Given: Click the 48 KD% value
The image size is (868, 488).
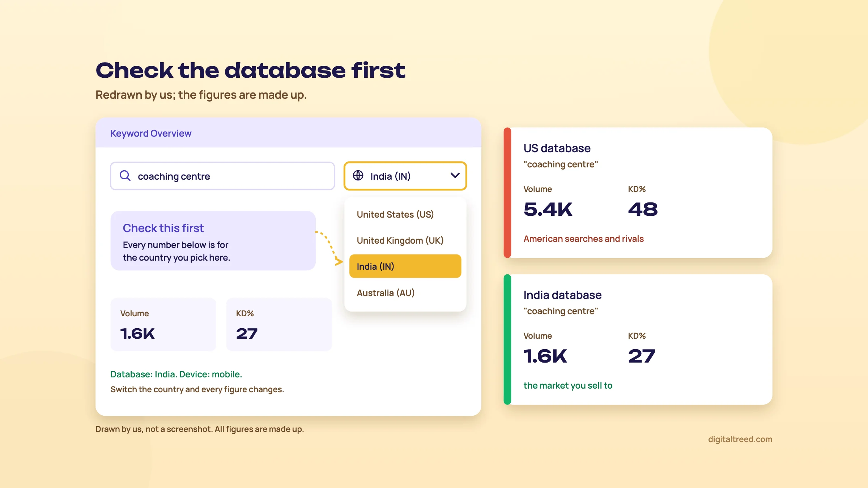Looking at the screenshot, I should (x=643, y=209).
